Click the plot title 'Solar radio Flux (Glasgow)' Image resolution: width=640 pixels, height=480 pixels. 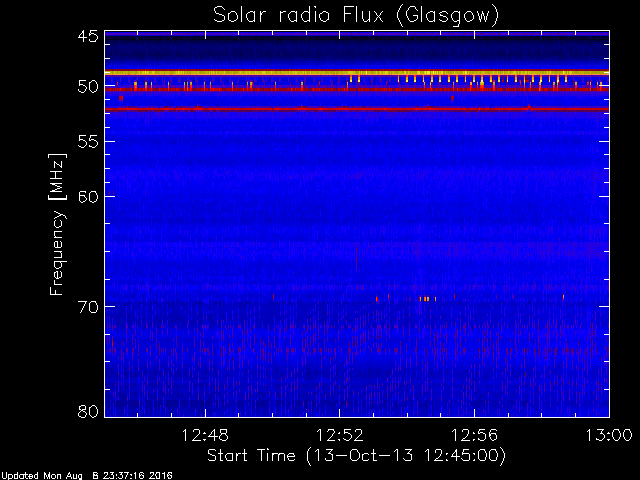356,16
